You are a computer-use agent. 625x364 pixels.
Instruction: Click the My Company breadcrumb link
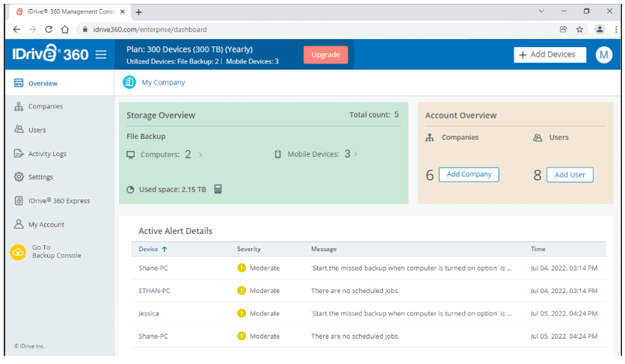point(163,82)
